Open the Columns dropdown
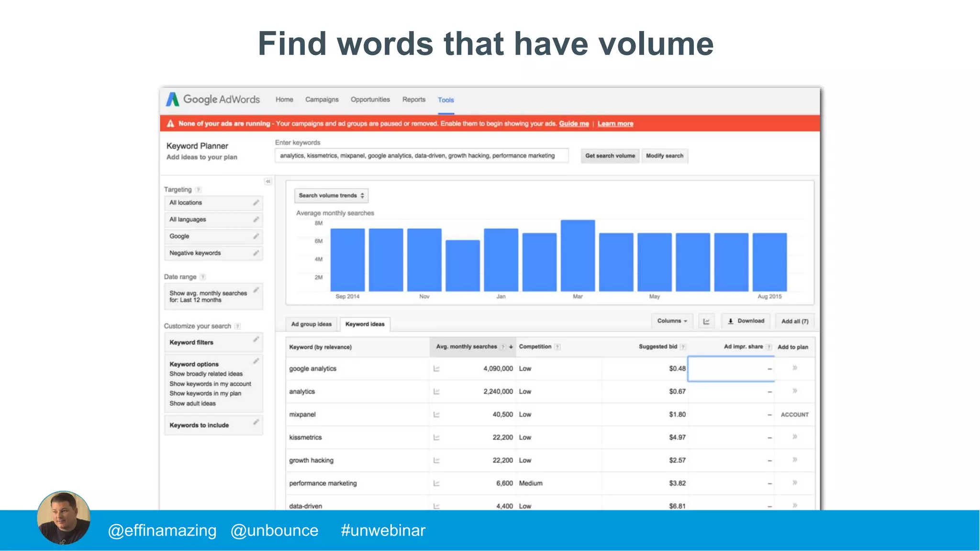The image size is (980, 551). pos(672,321)
